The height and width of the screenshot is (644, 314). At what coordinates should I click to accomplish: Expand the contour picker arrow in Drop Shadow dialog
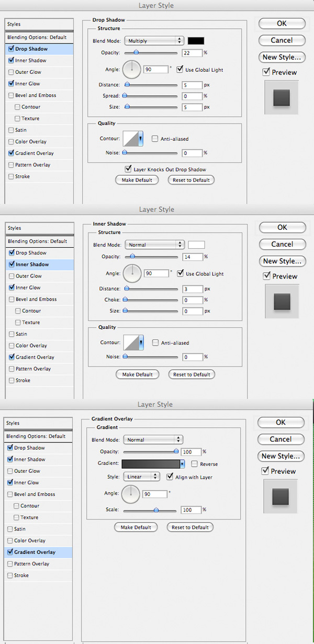pyautogui.click(x=141, y=139)
